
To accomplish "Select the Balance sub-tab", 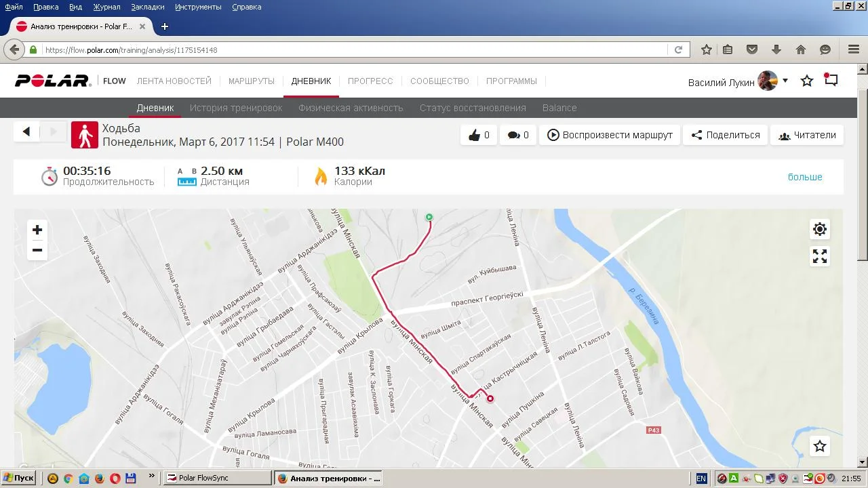I will click(559, 108).
